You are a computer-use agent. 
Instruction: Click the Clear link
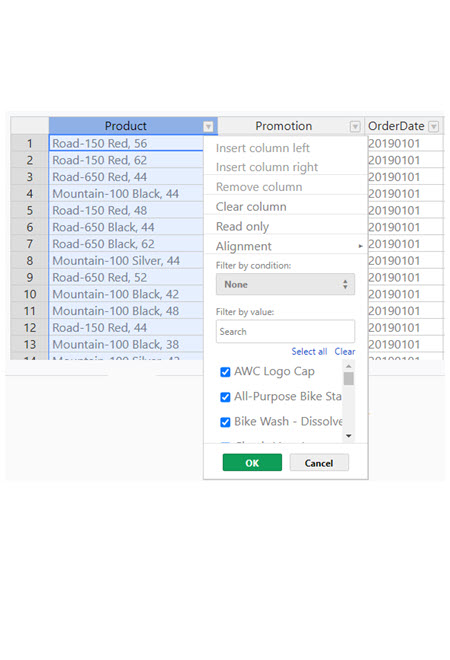pos(345,351)
